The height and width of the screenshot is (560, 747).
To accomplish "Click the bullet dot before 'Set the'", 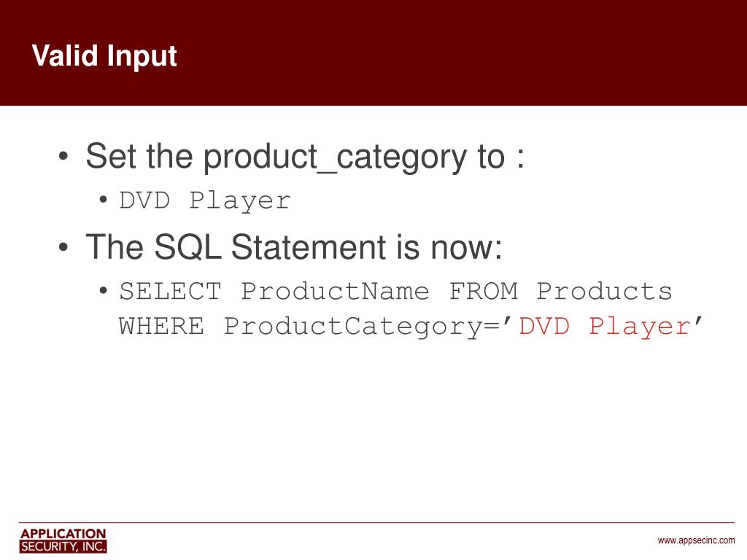I will point(63,156).
